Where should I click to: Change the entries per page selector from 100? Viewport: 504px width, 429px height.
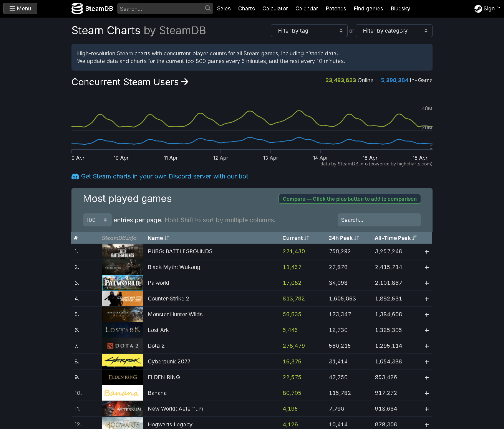pyautogui.click(x=97, y=219)
